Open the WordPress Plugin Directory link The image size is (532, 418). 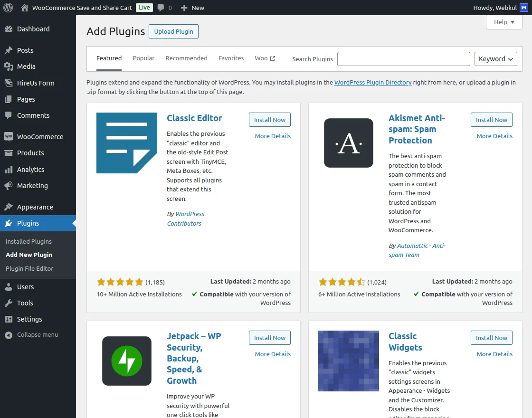click(x=373, y=83)
